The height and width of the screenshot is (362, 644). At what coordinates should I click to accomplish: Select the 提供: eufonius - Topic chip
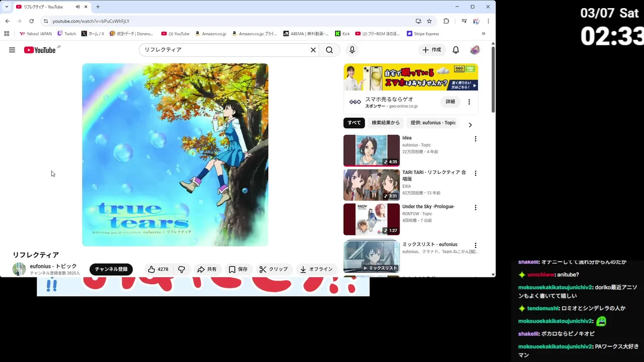(x=433, y=123)
